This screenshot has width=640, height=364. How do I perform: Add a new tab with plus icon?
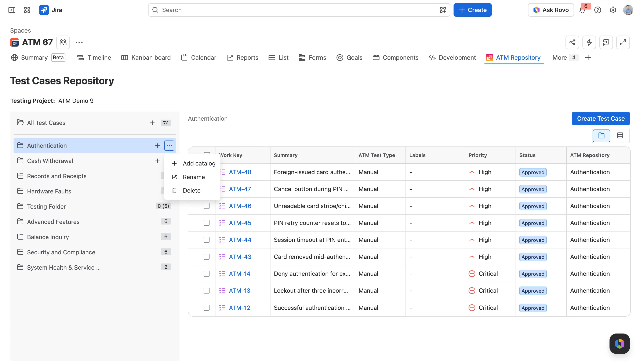tap(588, 58)
